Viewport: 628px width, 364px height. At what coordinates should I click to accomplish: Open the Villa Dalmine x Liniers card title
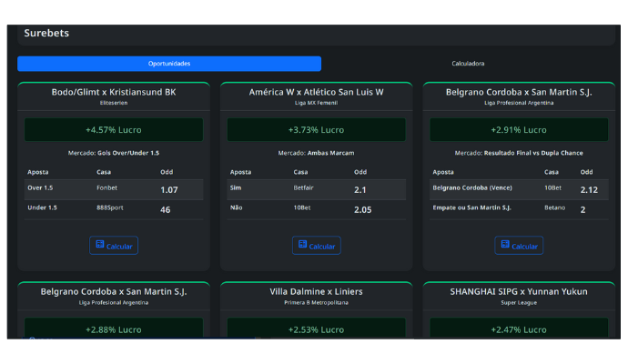coord(316,291)
